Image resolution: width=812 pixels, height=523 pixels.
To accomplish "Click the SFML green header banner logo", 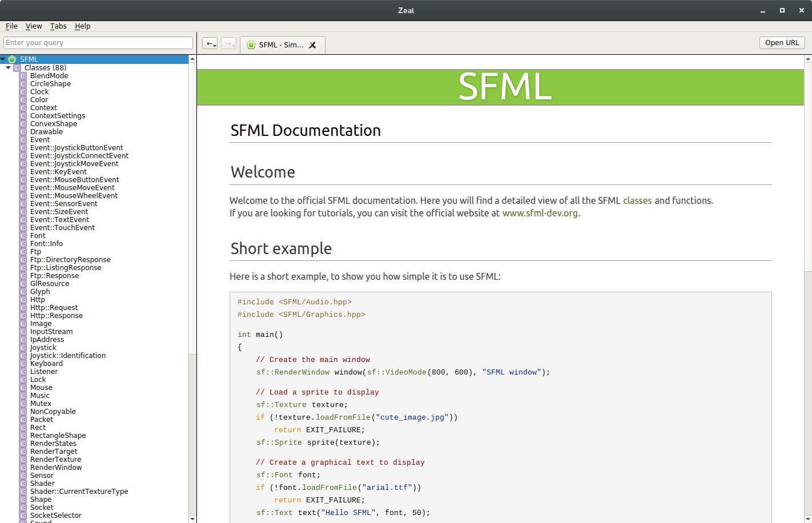I will click(x=505, y=87).
